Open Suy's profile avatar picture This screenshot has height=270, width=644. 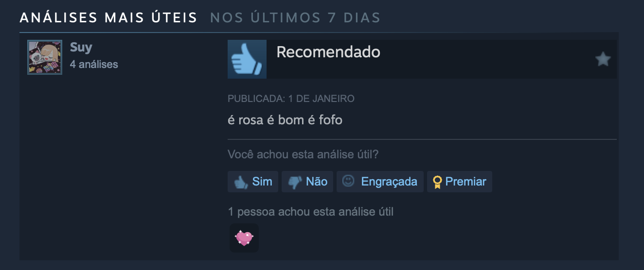45,57
